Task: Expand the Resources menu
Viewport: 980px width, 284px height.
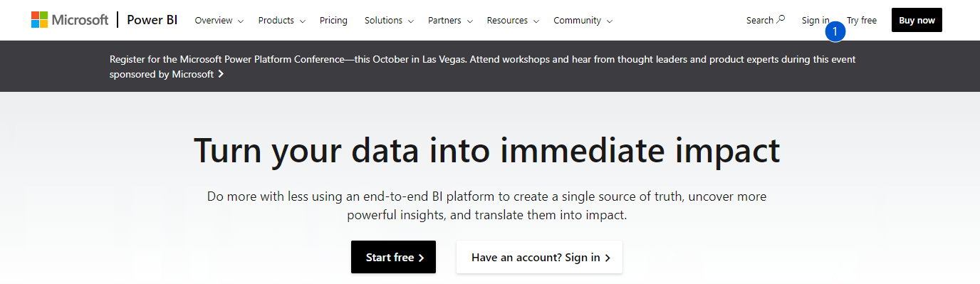Action: pyautogui.click(x=513, y=20)
